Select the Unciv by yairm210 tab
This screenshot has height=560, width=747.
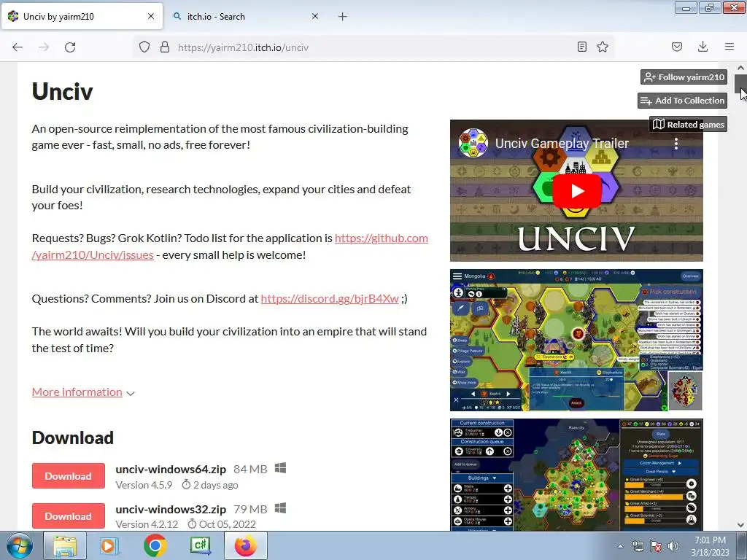82,17
